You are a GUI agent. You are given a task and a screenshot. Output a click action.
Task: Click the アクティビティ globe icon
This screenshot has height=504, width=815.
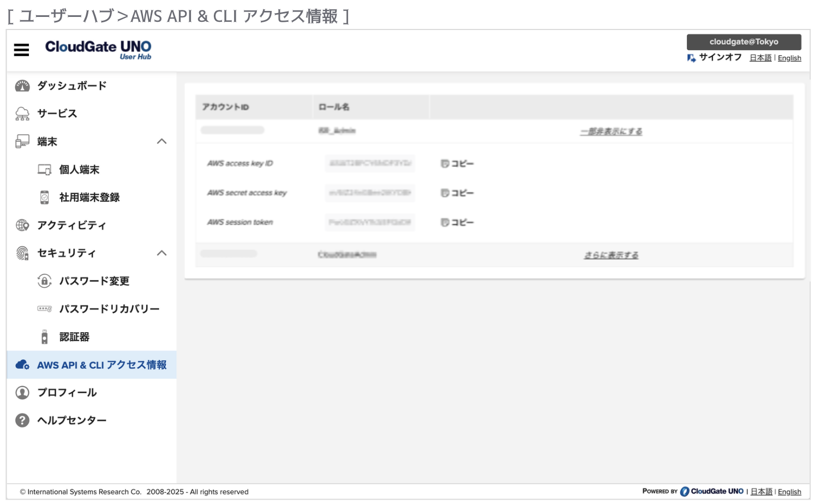[x=22, y=225]
